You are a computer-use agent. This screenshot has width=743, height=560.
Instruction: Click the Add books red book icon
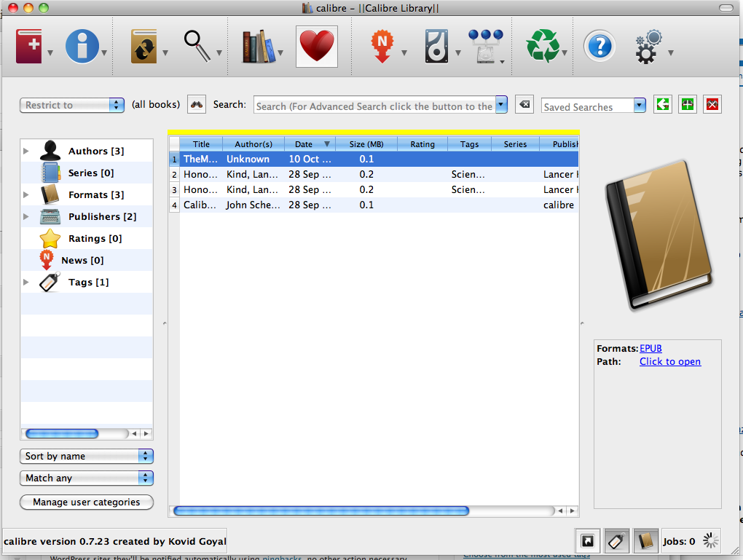29,46
